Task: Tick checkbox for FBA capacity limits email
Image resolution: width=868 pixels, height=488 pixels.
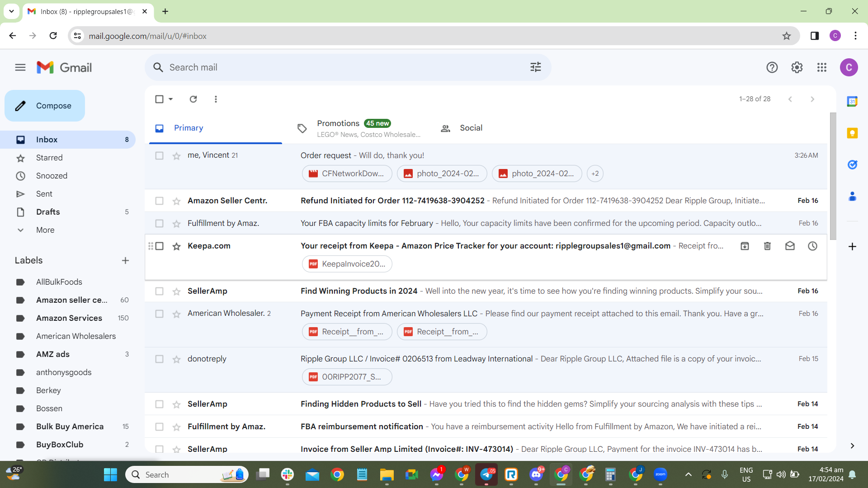Action: coord(159,223)
